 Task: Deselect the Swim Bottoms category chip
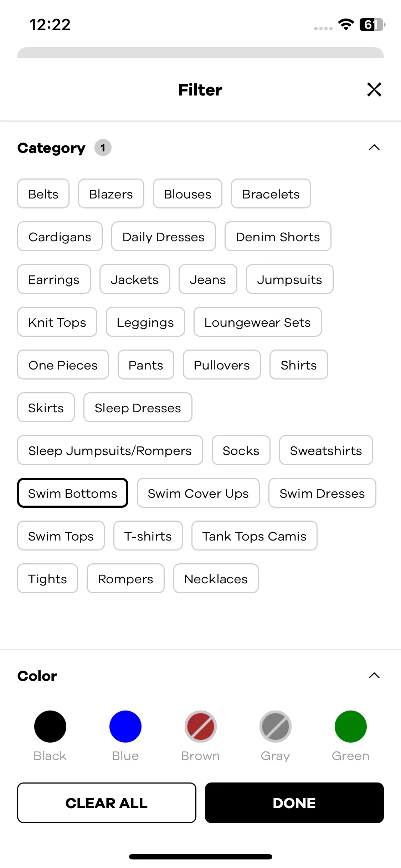pyautogui.click(x=73, y=493)
